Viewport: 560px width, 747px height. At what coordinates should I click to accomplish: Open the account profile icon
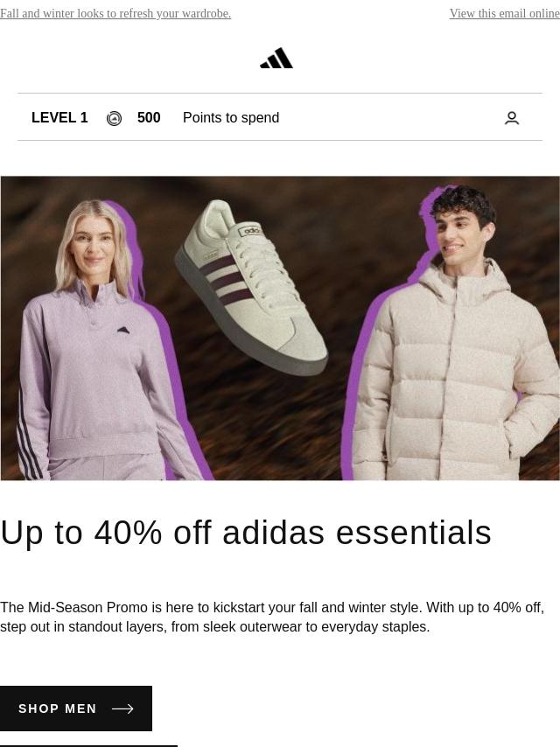pos(511,118)
